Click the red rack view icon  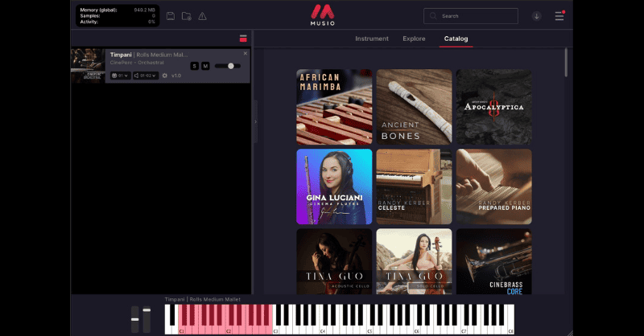click(x=243, y=39)
